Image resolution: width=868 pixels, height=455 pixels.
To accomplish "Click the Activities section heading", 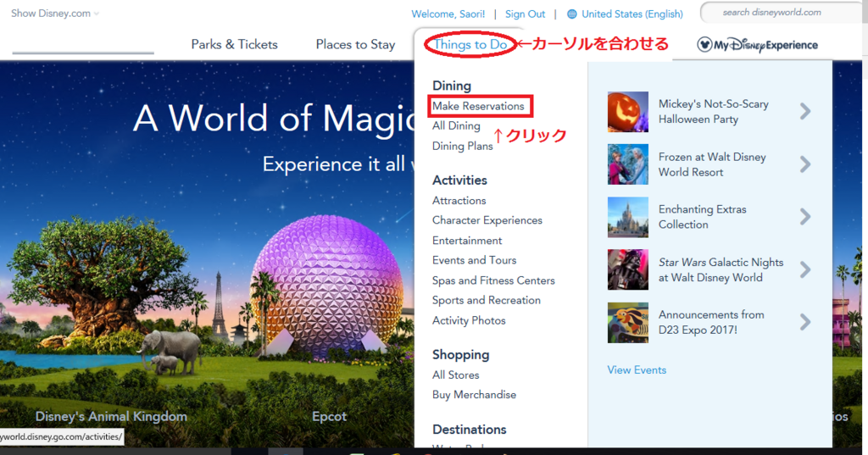I will [459, 180].
